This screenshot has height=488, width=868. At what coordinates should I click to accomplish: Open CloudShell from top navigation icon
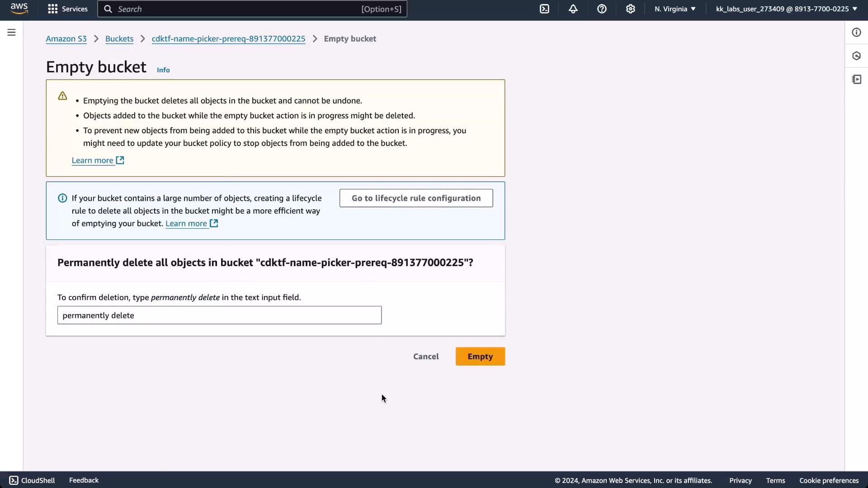544,9
